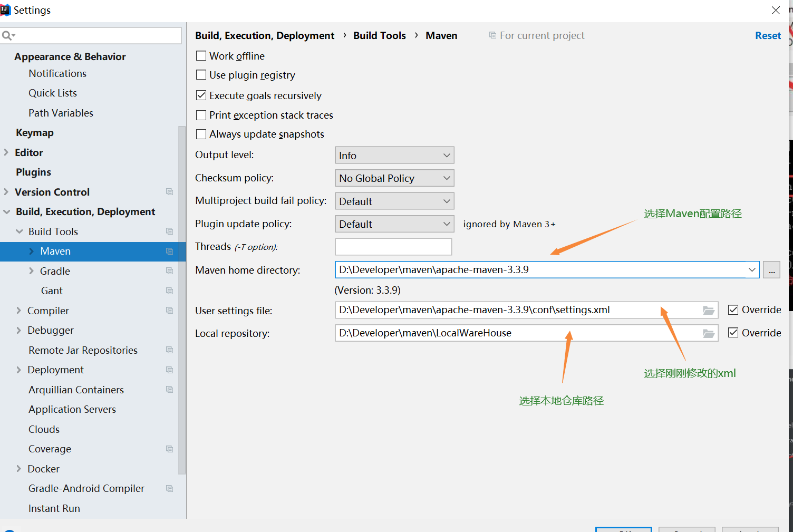Image resolution: width=793 pixels, height=532 pixels.
Task: Click browse (...) button for Maven home
Action: pyautogui.click(x=771, y=270)
